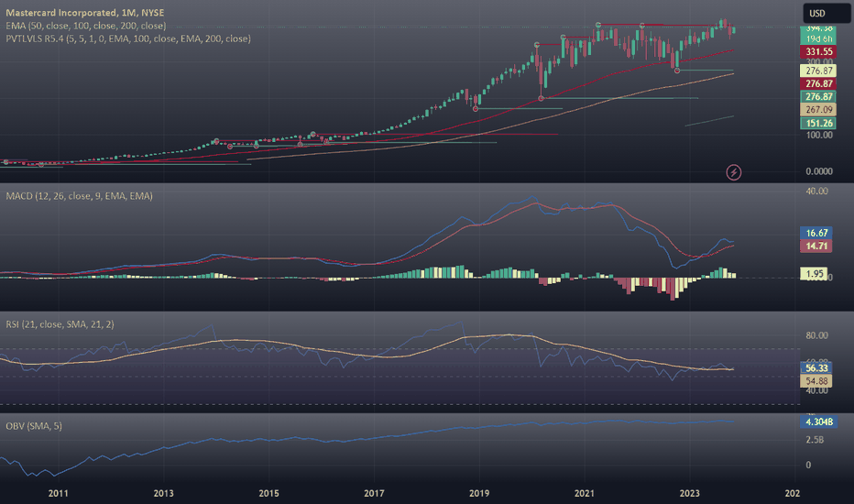Select the MACD (12, 26, close, 9, EMA, EMA) legend
This screenshot has height=504, width=854.
click(80, 195)
